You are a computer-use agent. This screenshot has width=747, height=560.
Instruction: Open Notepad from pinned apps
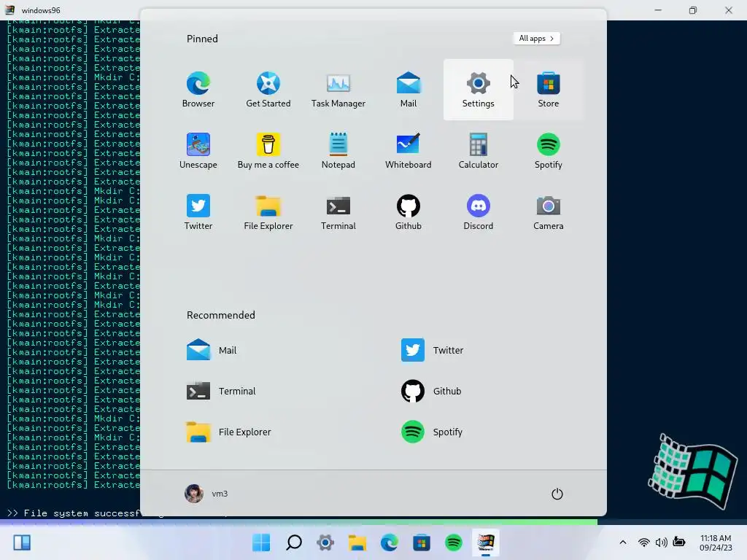pyautogui.click(x=338, y=151)
